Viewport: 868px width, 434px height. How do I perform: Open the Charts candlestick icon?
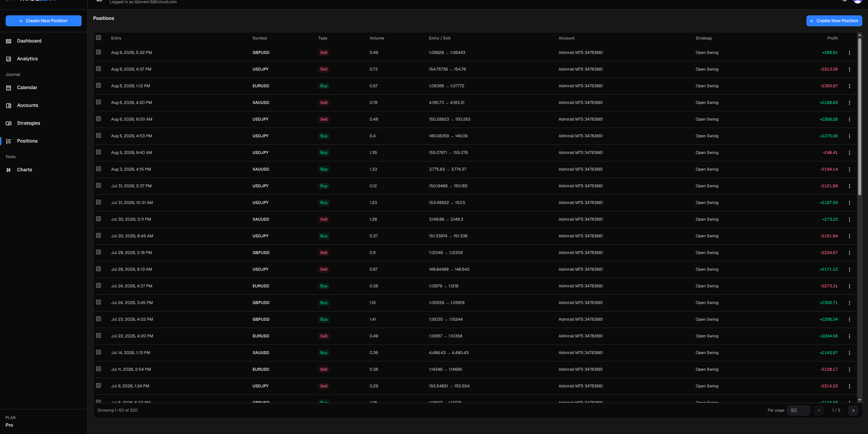coord(9,170)
